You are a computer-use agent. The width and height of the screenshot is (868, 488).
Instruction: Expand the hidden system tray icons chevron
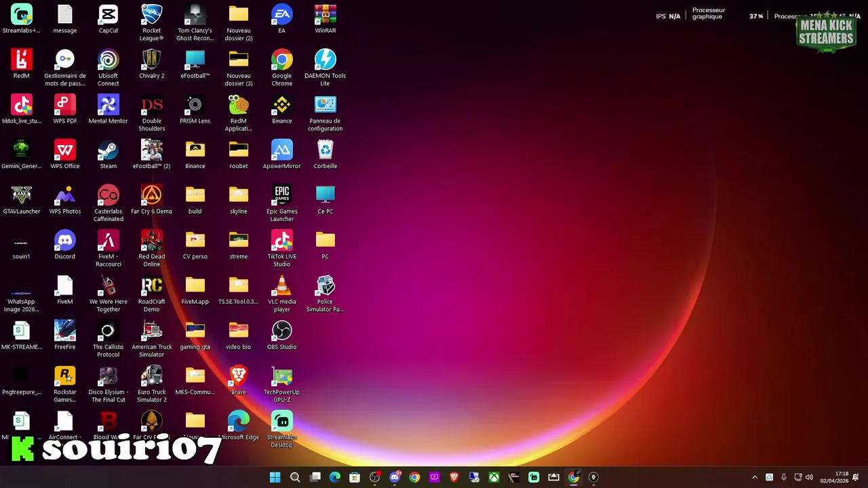[755, 477]
